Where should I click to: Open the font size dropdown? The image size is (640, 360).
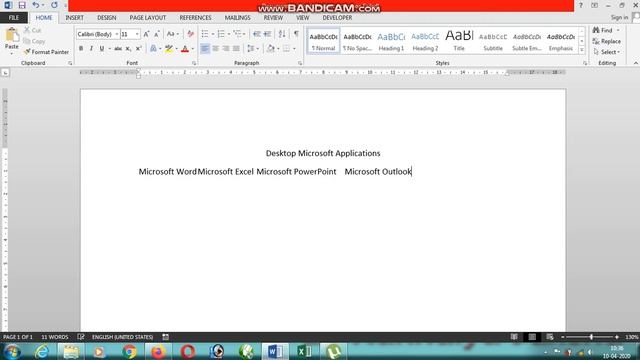coord(137,34)
